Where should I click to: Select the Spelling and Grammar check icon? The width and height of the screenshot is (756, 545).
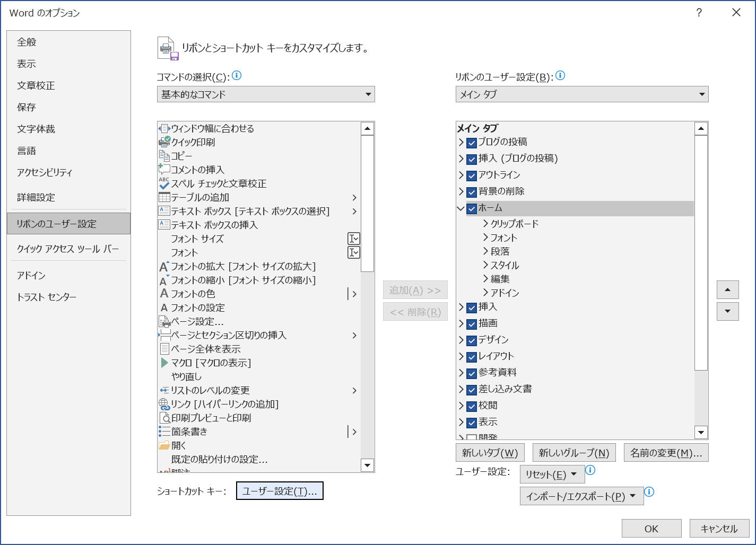pos(164,183)
